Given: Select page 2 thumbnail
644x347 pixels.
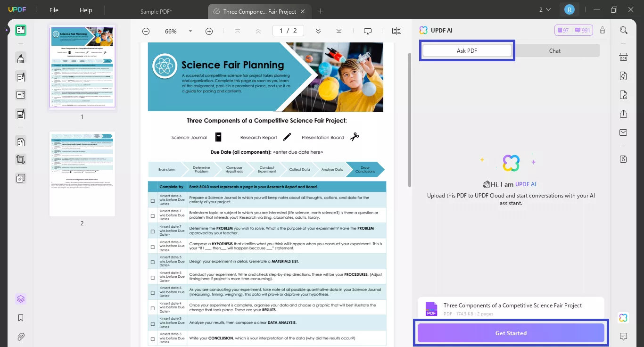Looking at the screenshot, I should coord(82,174).
